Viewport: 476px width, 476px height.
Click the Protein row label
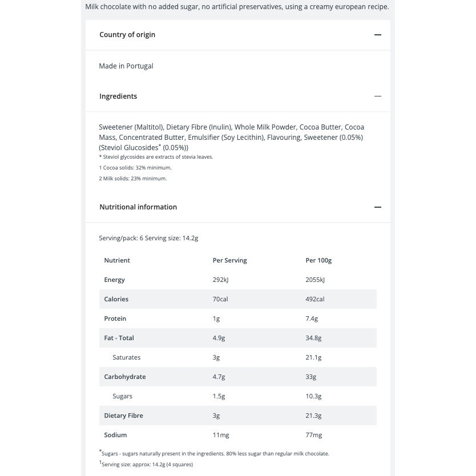(x=115, y=318)
